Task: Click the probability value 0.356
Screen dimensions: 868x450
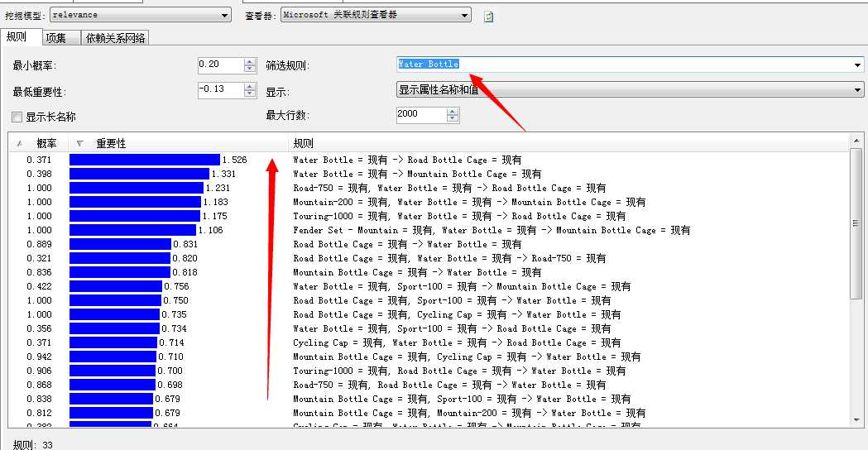Action: pos(39,328)
